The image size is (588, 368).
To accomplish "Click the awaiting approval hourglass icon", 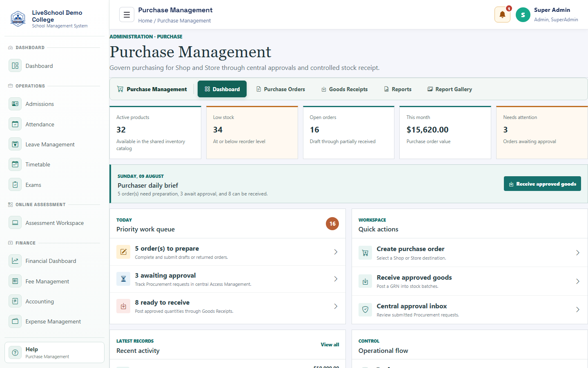I will coord(123,279).
